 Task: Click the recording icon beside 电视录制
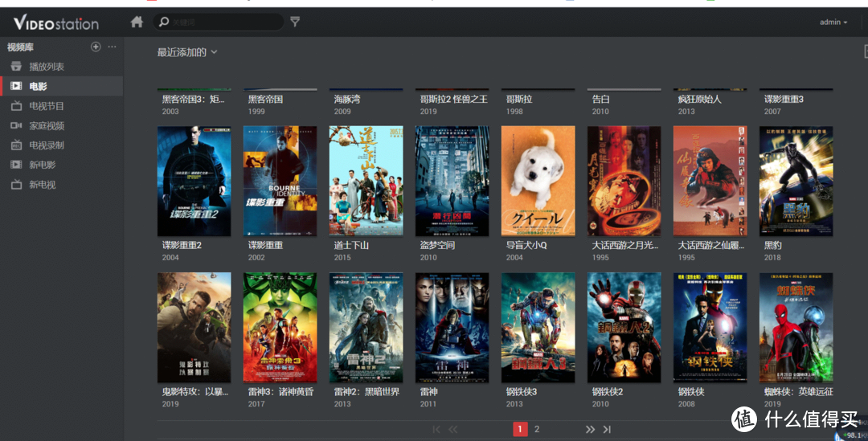(16, 145)
